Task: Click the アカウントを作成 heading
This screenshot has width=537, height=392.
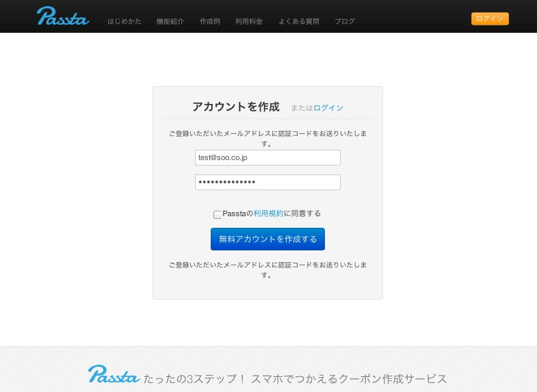Action: 236,107
